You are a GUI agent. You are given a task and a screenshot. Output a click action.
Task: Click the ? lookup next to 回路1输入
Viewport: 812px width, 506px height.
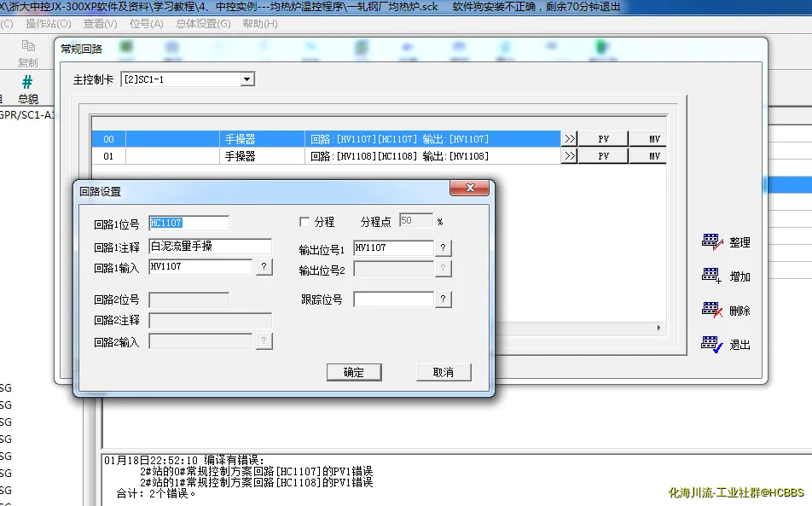[264, 267]
